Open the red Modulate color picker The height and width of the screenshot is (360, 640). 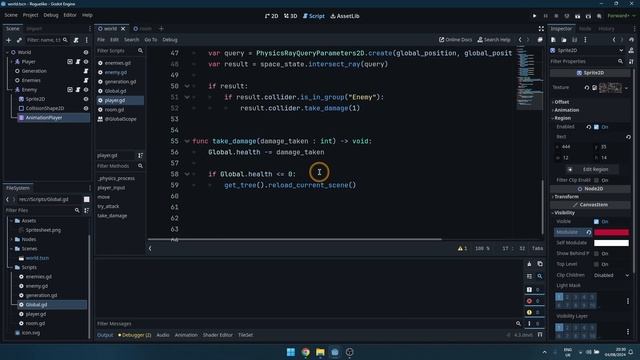[611, 232]
